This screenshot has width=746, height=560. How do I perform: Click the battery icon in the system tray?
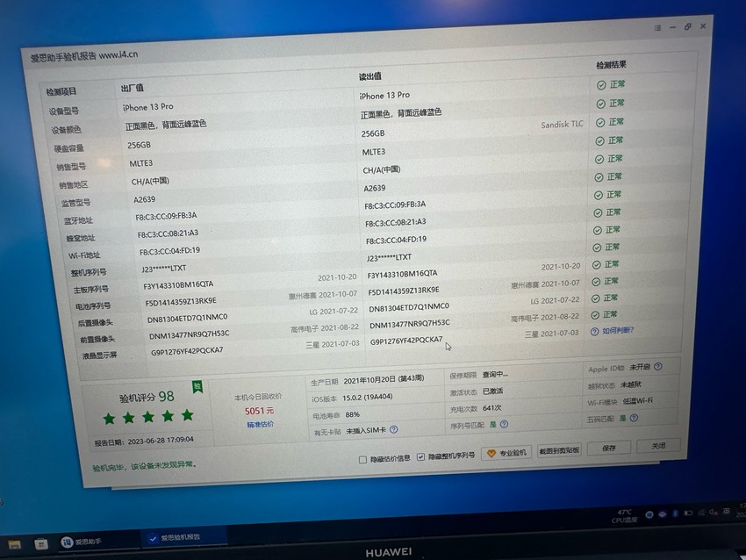[688, 513]
